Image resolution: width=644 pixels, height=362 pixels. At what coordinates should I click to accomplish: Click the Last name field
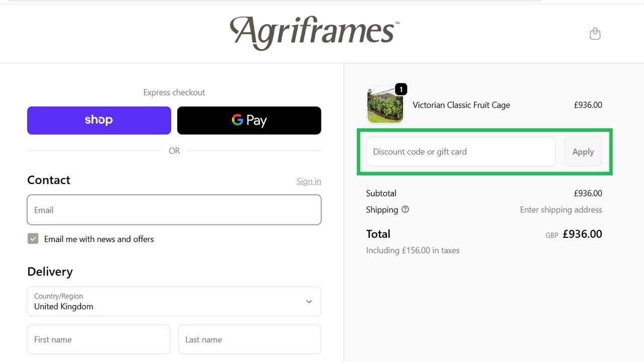pyautogui.click(x=250, y=339)
